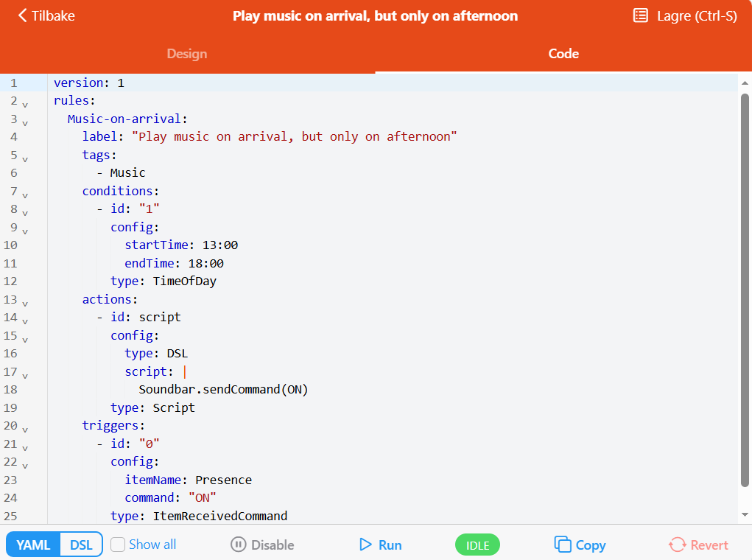Click the overlapping squares Copy icon

coord(563,545)
